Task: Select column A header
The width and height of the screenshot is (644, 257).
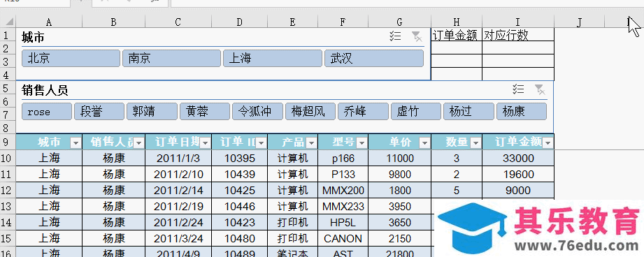Action: tap(49, 22)
